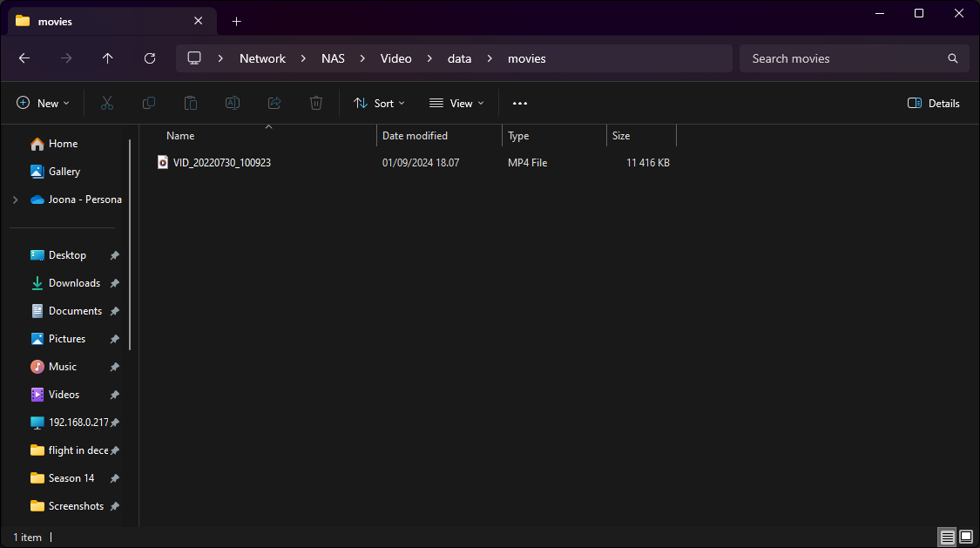Switch to large thumbnails view

[x=965, y=537]
